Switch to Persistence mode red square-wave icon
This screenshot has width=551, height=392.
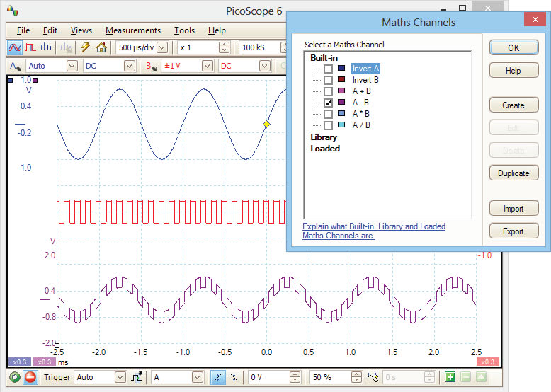tap(30, 47)
